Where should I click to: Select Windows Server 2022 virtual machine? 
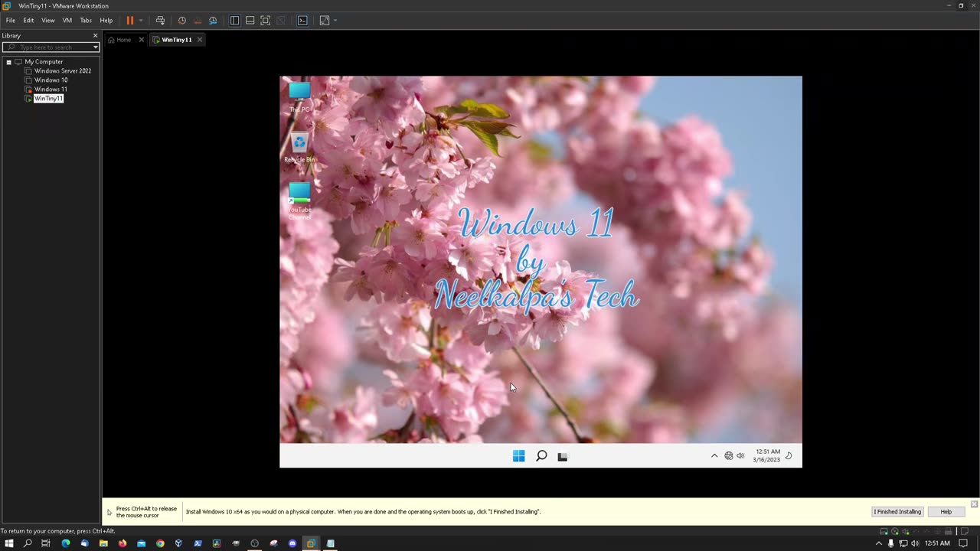tap(62, 71)
